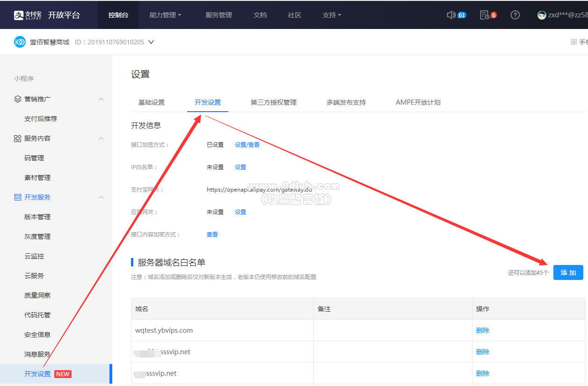Screen dimensions: 588x386
Task: Switch to the 多端发布支持 tab
Action: click(x=346, y=102)
